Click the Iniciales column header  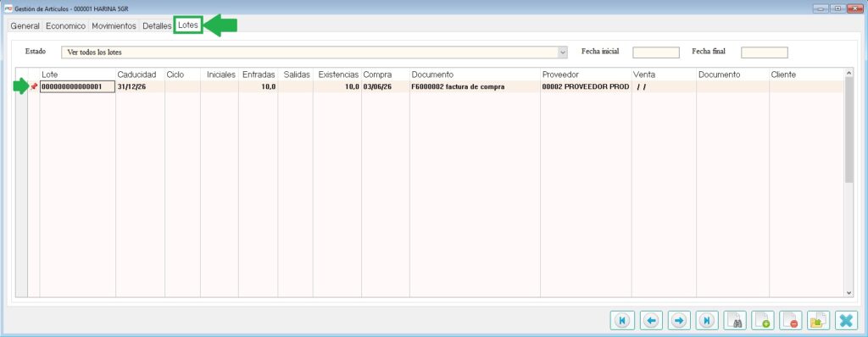coord(220,75)
